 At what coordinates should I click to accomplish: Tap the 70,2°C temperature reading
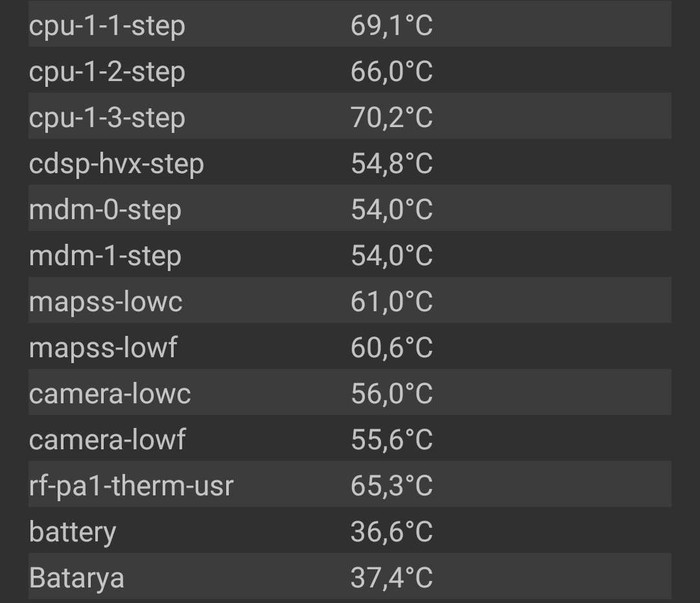coord(391,118)
